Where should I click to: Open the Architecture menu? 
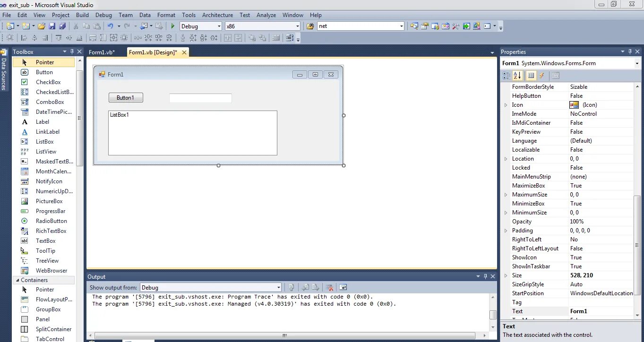pos(217,15)
